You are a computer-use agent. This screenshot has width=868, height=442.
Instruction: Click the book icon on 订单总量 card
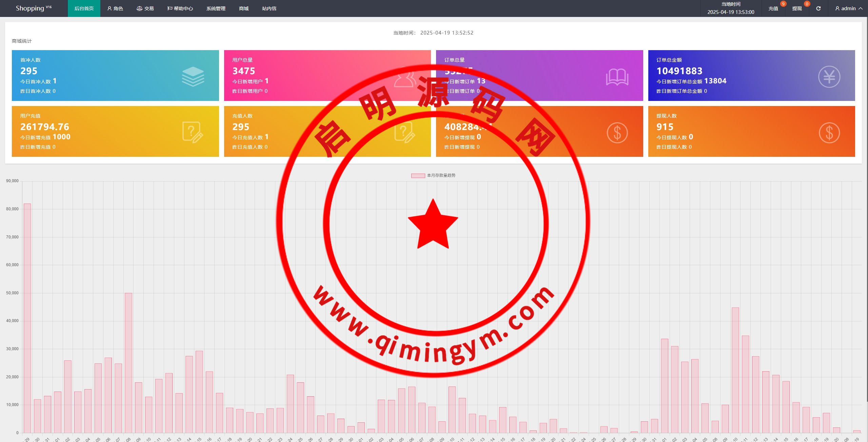tap(617, 77)
